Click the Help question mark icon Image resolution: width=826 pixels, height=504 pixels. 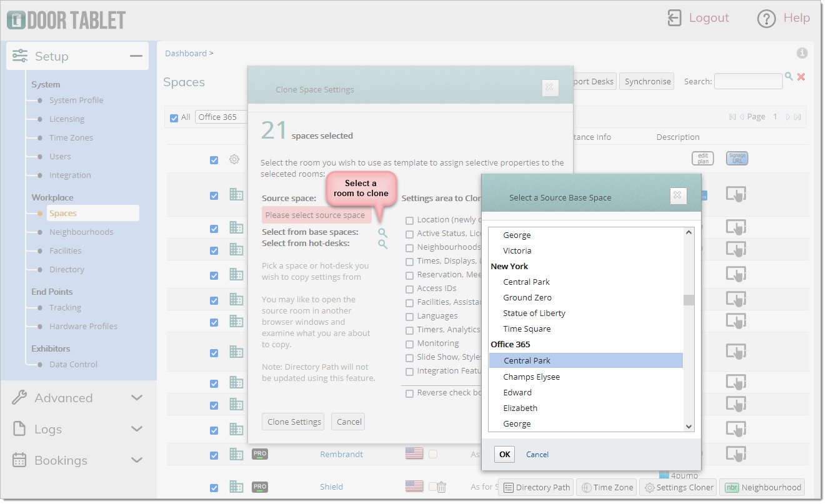[x=766, y=19]
